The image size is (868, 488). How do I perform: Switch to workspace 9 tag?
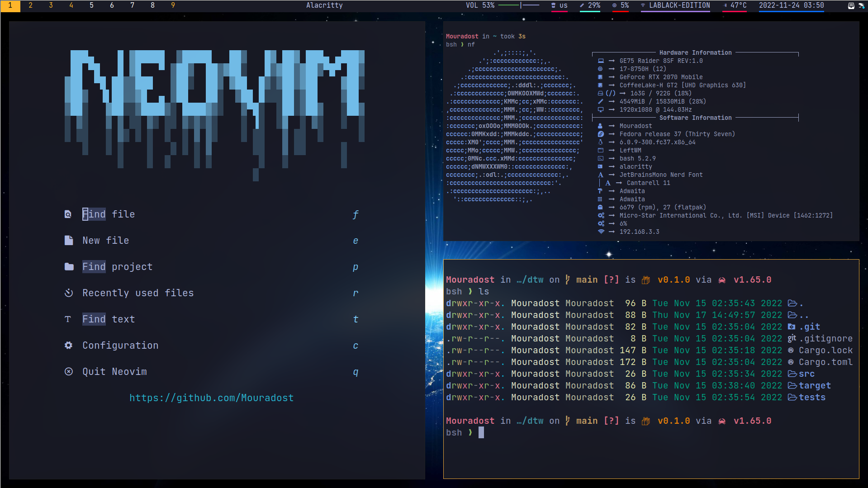[x=173, y=5]
